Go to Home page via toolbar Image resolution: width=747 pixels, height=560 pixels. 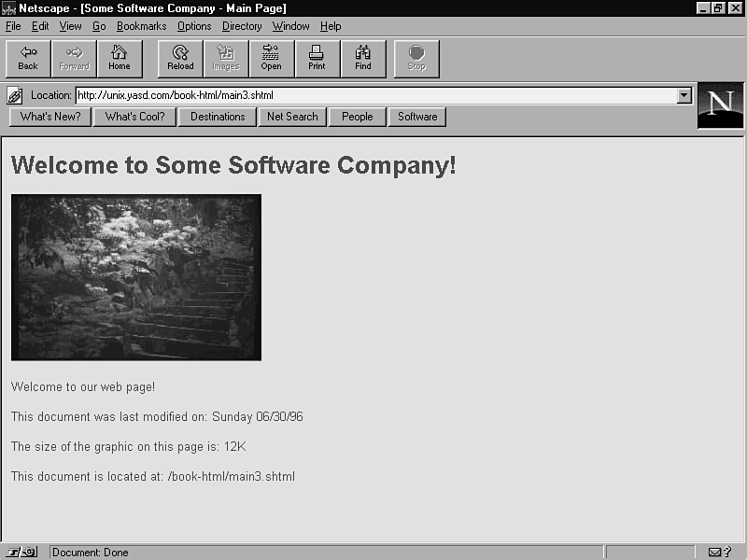[x=120, y=58]
